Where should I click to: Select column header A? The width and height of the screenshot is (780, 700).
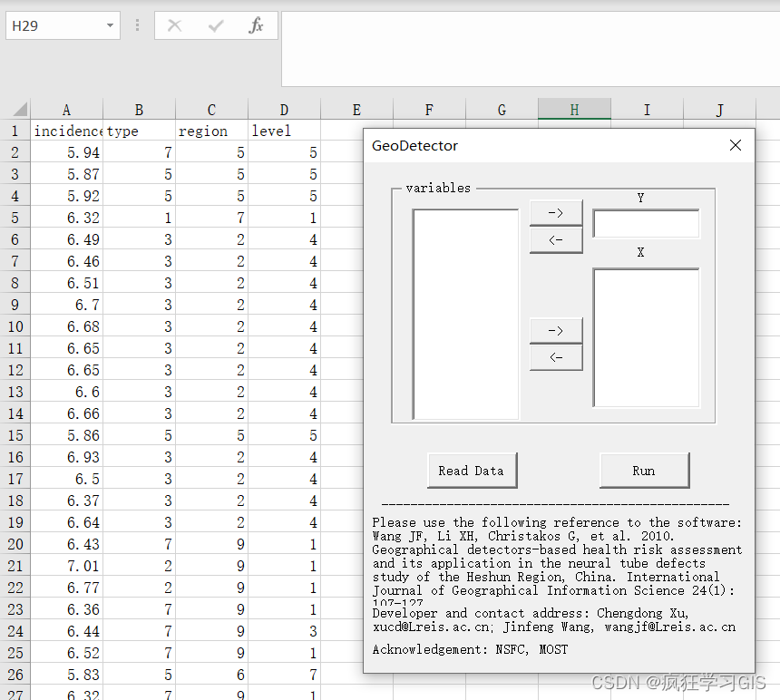tap(66, 110)
